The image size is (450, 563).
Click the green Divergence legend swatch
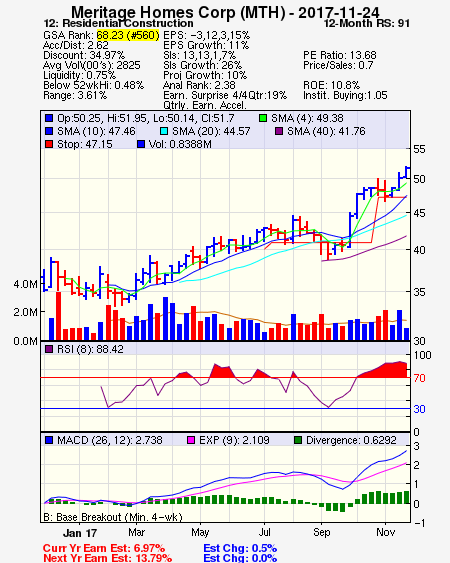pos(298,440)
